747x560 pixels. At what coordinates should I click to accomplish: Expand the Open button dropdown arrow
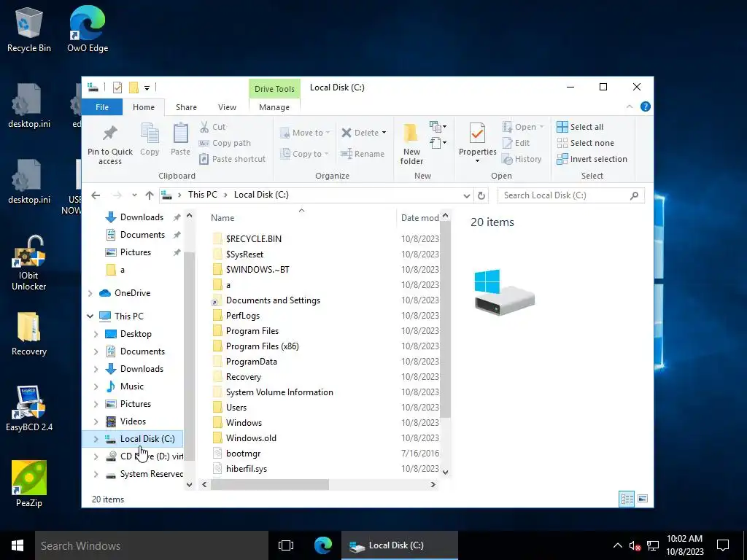click(542, 127)
